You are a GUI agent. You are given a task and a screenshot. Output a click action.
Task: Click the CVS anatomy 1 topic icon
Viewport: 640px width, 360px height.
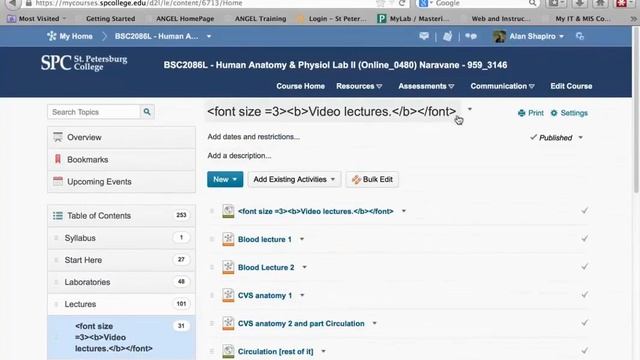point(228,295)
